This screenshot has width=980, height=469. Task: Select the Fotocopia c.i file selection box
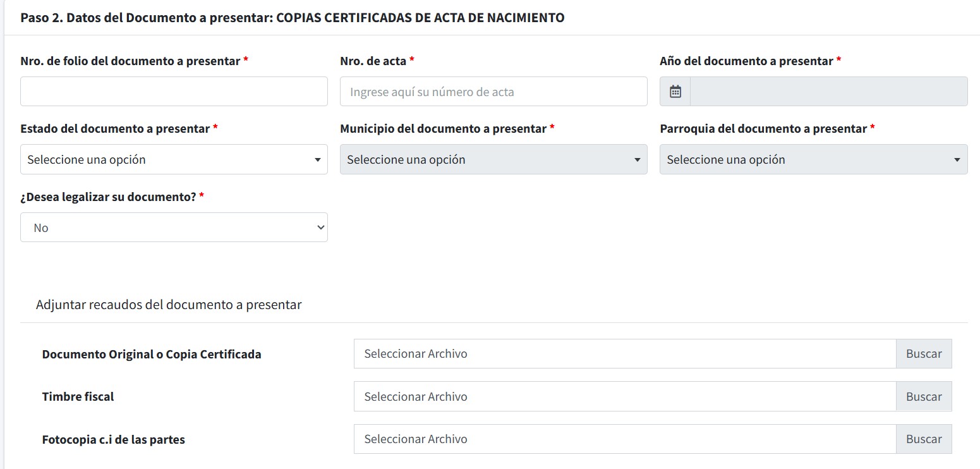click(x=624, y=439)
